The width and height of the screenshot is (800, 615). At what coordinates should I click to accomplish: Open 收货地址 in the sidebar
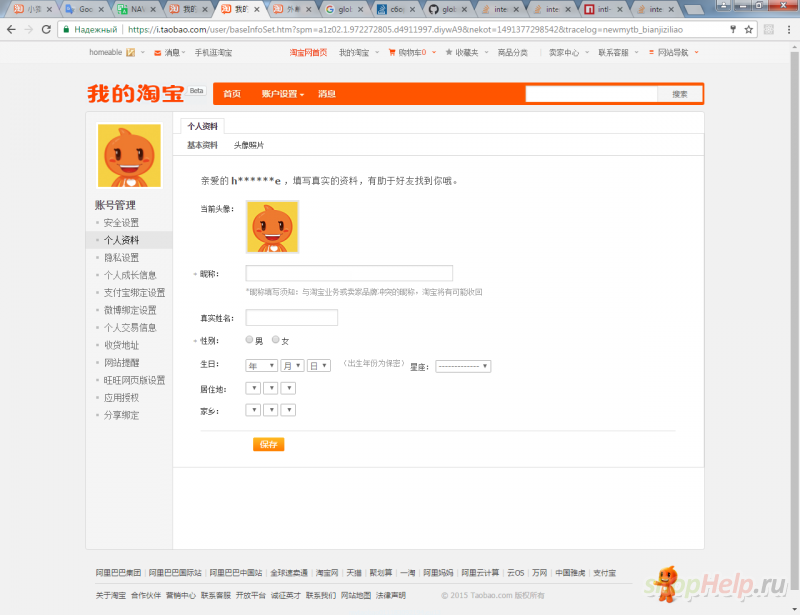pos(121,345)
